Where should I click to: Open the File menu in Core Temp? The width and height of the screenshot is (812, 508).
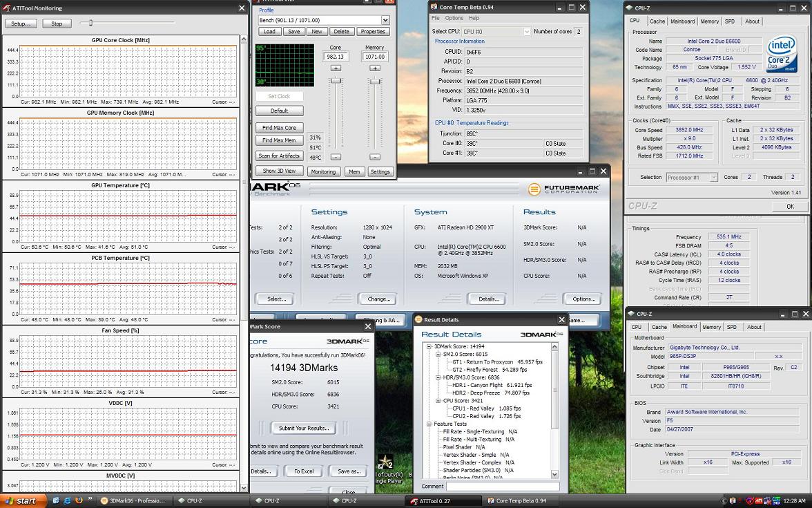point(436,18)
